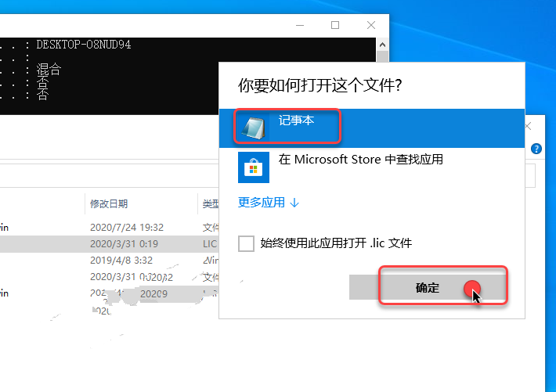The image size is (556, 392).
Task: Close the command prompt window
Action: (371, 25)
